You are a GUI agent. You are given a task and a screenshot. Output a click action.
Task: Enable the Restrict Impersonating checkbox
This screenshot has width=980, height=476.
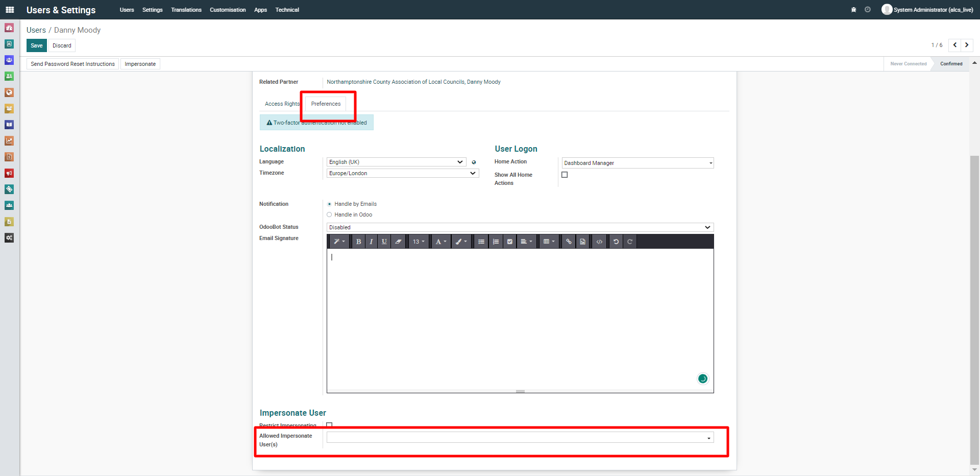pyautogui.click(x=329, y=425)
